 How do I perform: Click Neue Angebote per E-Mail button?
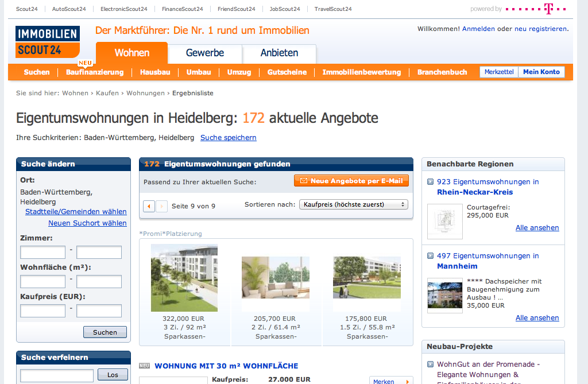click(x=351, y=181)
